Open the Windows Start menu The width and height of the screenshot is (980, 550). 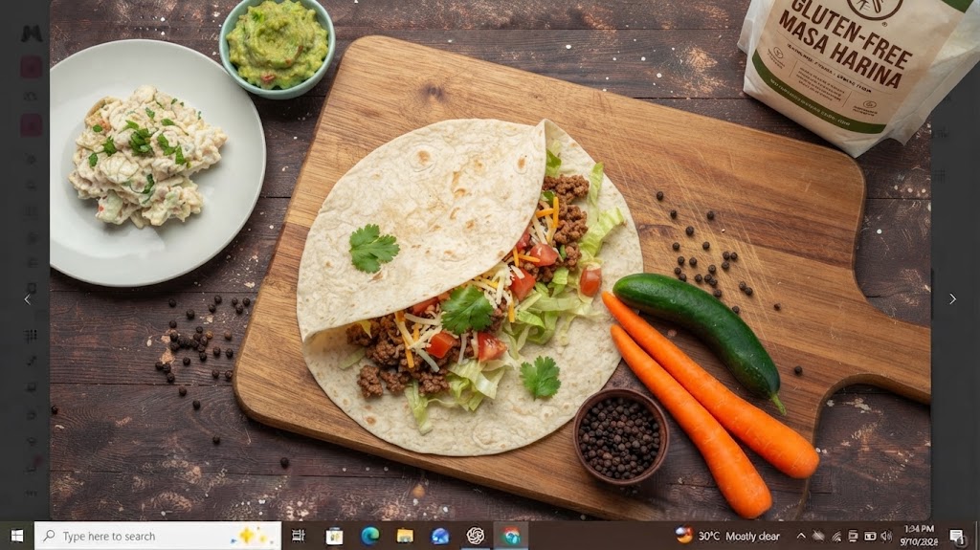(17, 536)
